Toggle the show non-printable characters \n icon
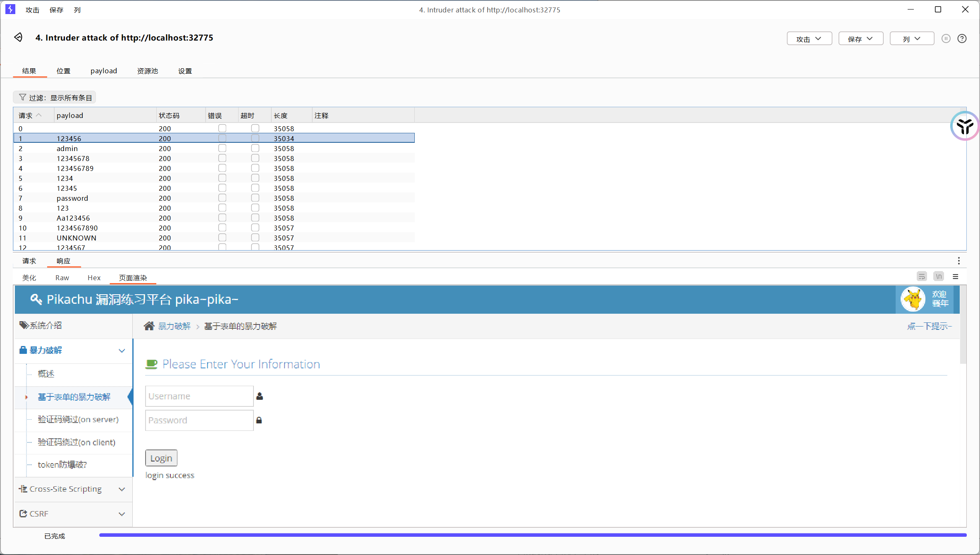Viewport: 980px width, 555px height. click(x=939, y=276)
